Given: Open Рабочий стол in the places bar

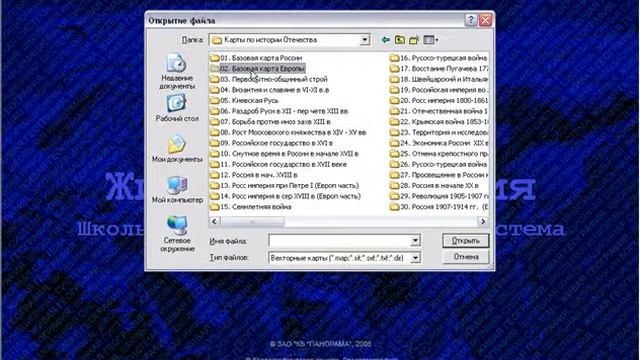Looking at the screenshot, I should pos(177,108).
